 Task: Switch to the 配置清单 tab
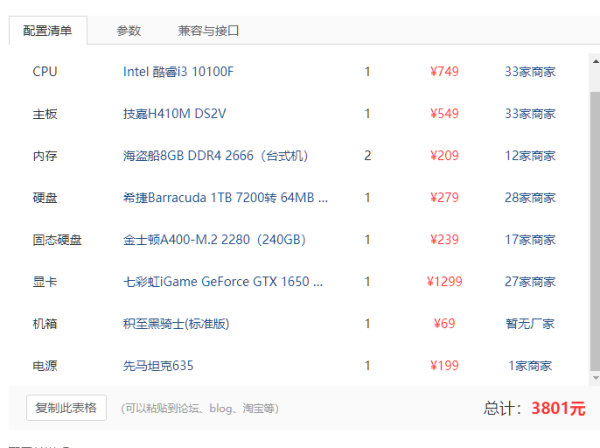(x=48, y=31)
